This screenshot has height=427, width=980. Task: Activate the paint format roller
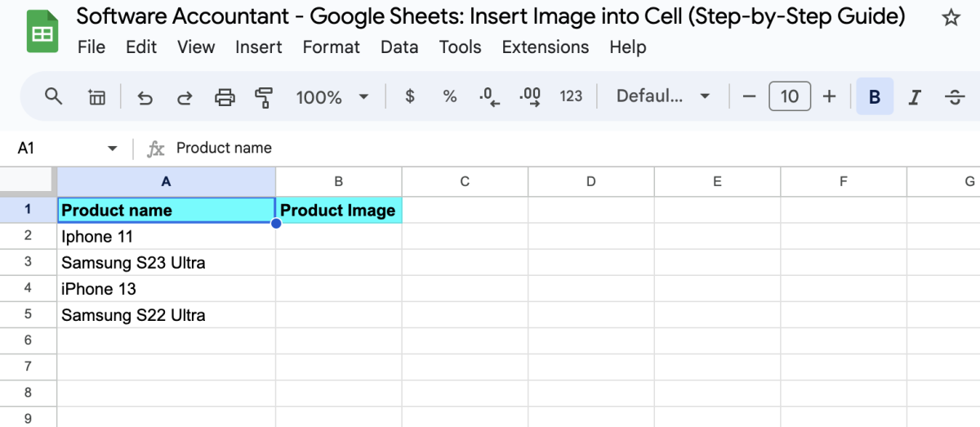(x=263, y=98)
